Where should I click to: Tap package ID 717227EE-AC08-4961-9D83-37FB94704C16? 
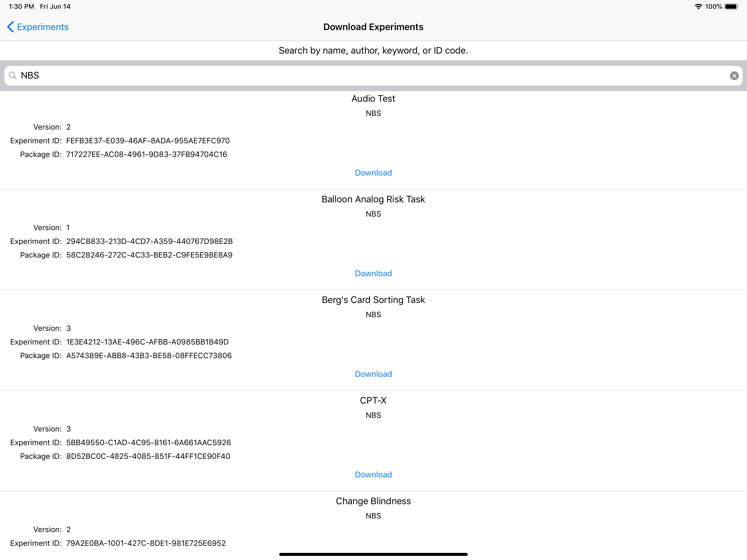[x=147, y=154]
